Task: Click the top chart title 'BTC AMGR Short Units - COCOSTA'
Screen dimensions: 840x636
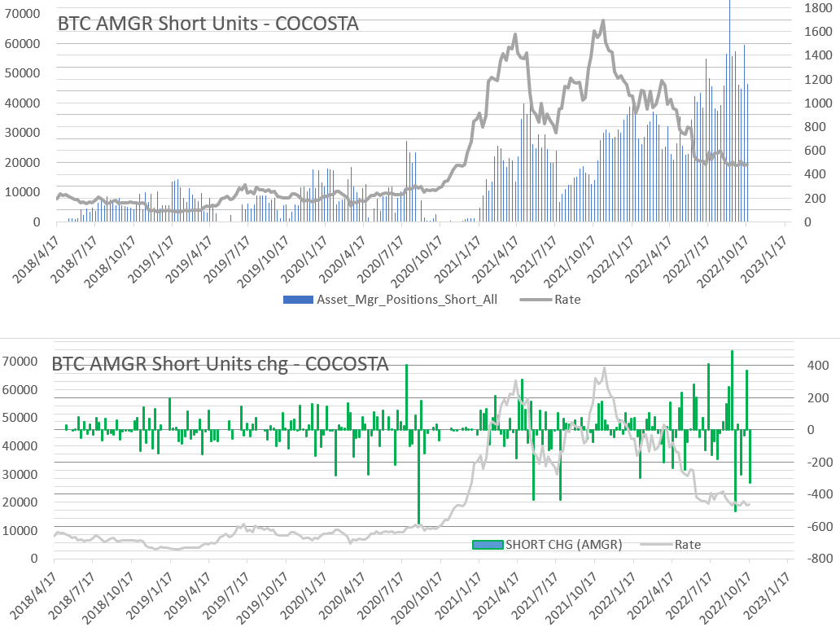Action: tap(208, 24)
